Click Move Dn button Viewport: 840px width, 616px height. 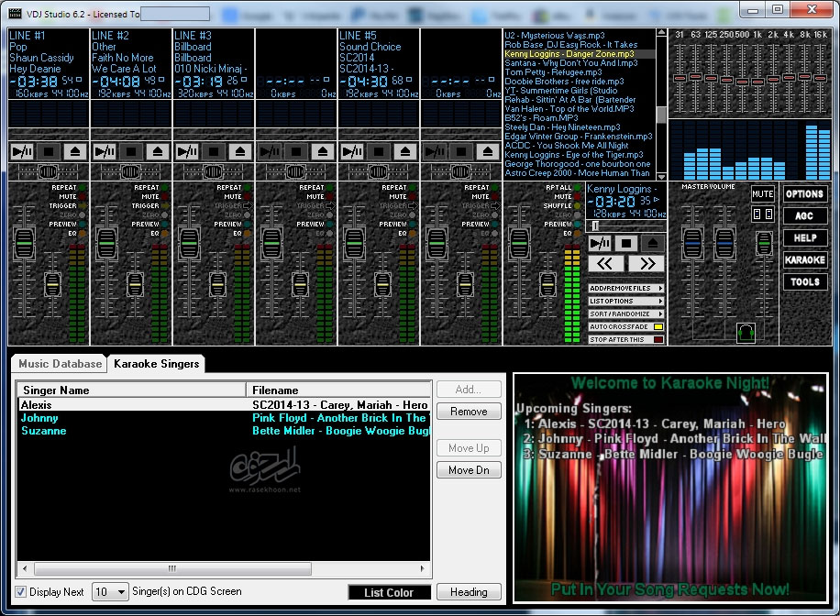[469, 469]
